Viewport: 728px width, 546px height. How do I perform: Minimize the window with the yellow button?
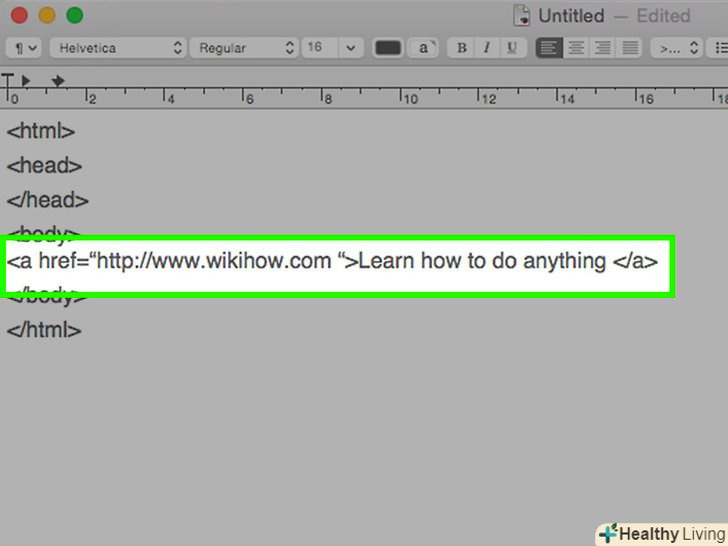click(47, 15)
